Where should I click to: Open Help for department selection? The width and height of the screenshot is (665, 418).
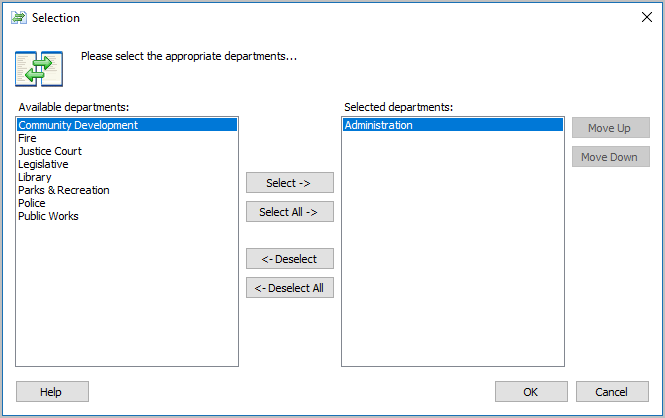click(52, 392)
